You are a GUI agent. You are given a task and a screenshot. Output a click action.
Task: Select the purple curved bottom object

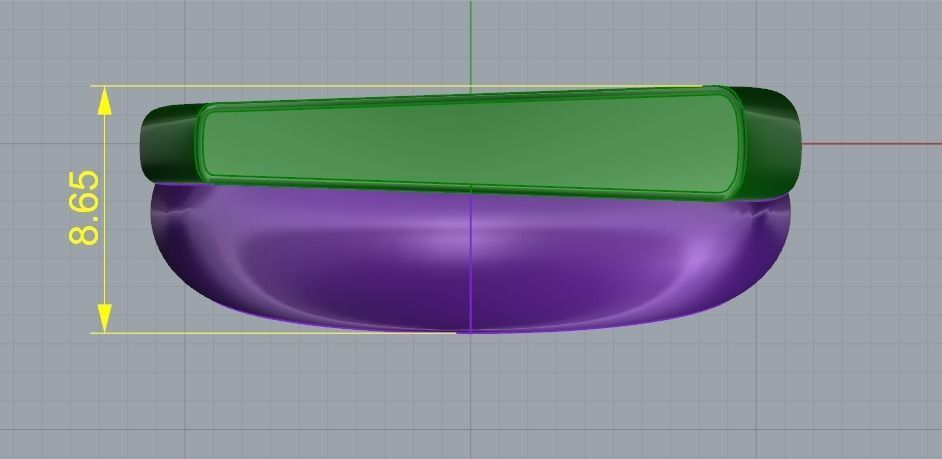471,258
